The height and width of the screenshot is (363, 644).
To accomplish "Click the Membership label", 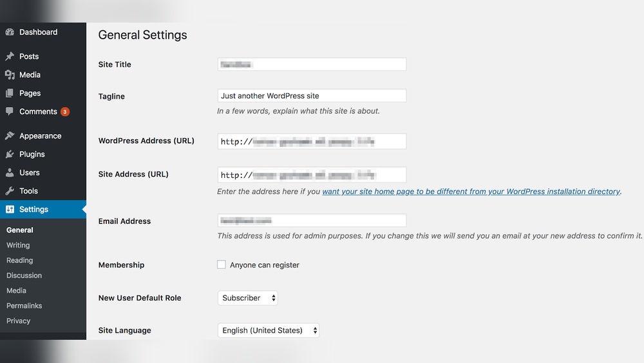I will tap(121, 265).
